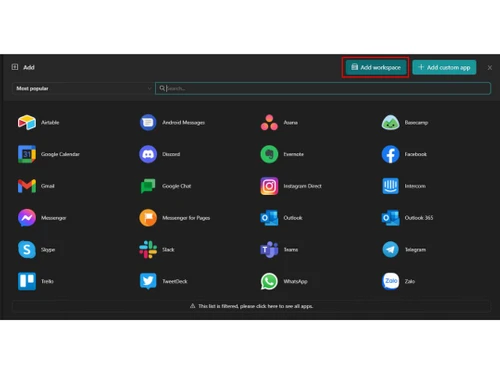Click the Android Messages label text
Screen dimensions: 500x375
(x=183, y=122)
